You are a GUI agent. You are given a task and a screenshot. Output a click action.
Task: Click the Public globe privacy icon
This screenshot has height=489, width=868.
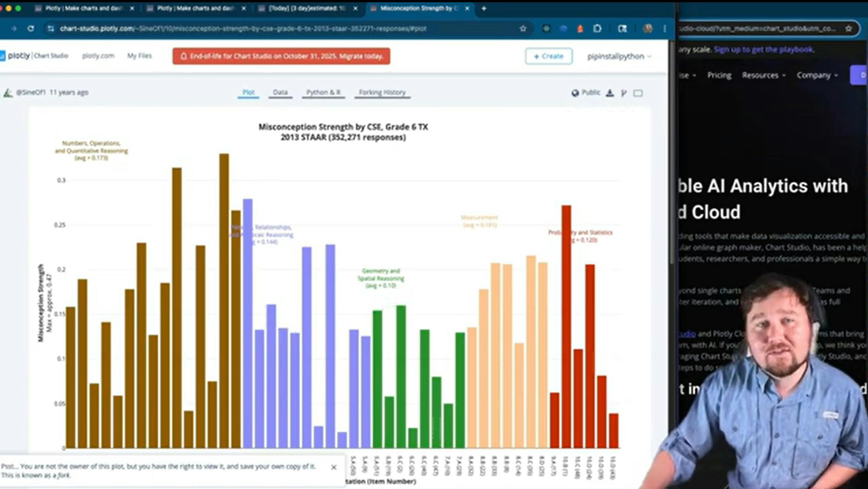575,93
